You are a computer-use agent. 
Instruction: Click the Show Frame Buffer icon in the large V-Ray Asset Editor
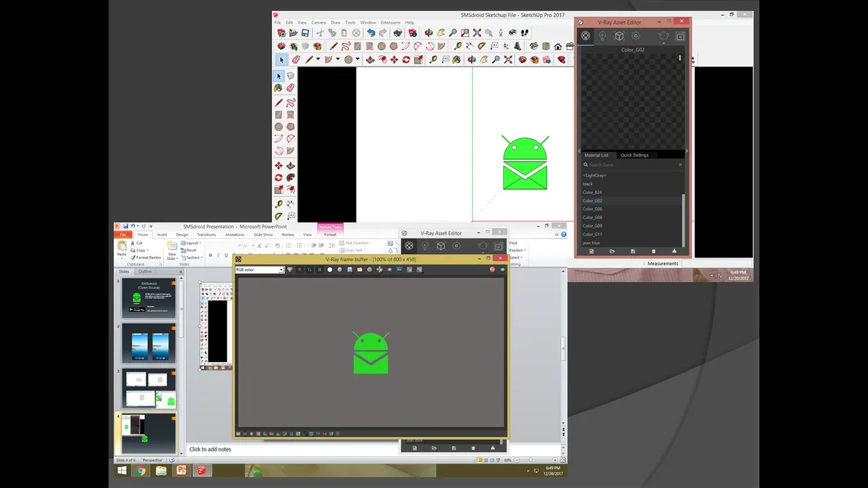[x=680, y=36]
